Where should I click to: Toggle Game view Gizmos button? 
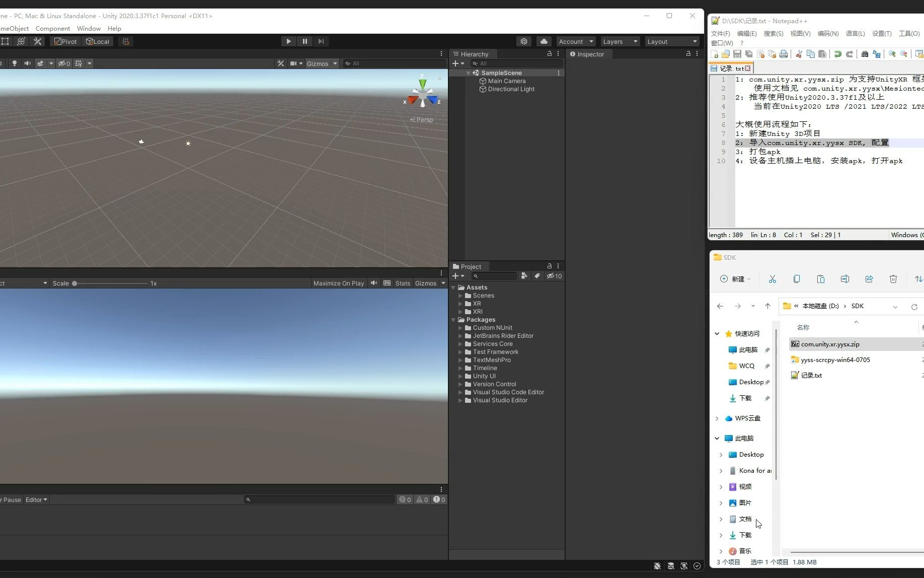[426, 283]
